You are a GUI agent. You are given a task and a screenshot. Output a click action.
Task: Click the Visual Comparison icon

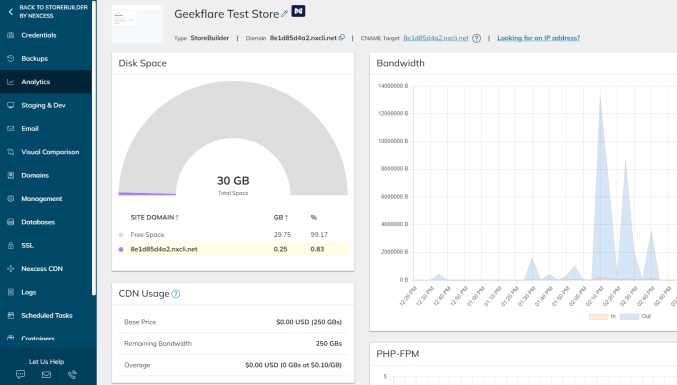click(11, 151)
